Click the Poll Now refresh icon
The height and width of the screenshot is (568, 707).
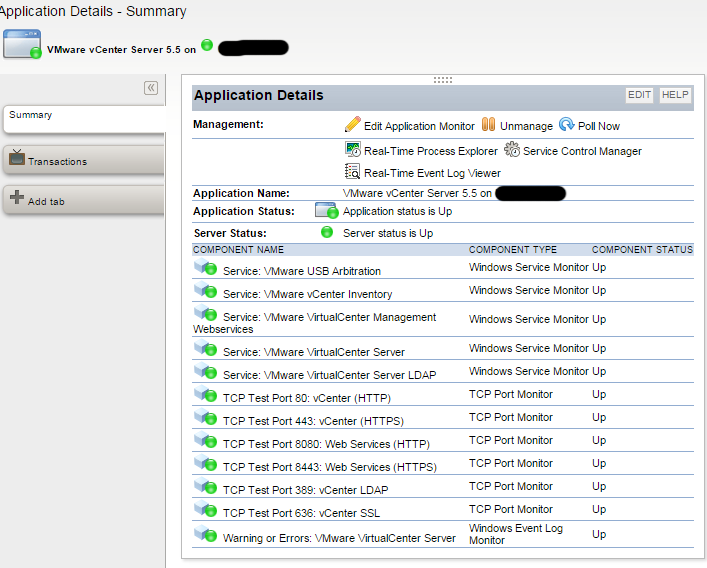pyautogui.click(x=566, y=124)
